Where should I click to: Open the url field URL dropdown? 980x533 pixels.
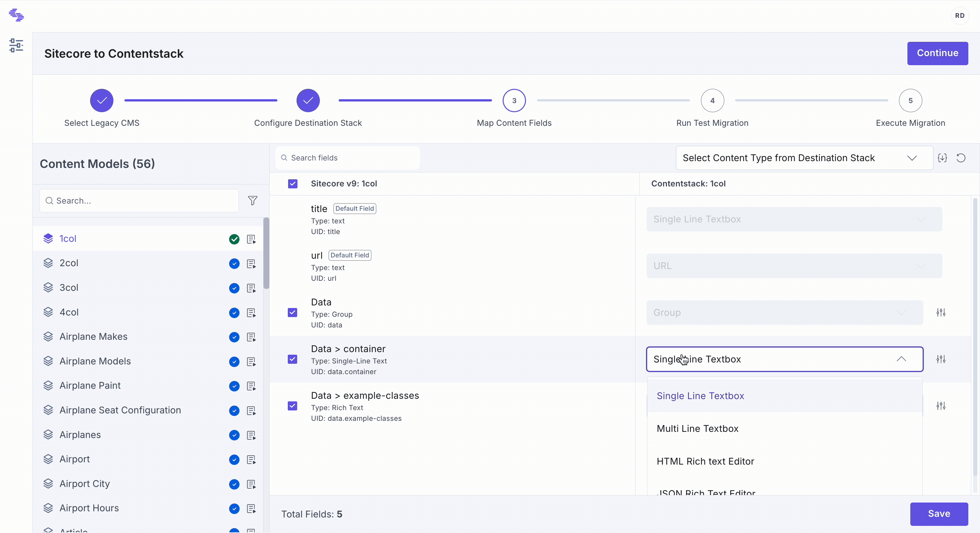pos(794,266)
